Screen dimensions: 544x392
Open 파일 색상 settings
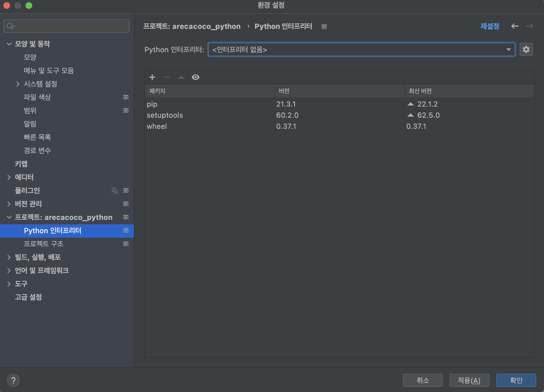[37, 97]
